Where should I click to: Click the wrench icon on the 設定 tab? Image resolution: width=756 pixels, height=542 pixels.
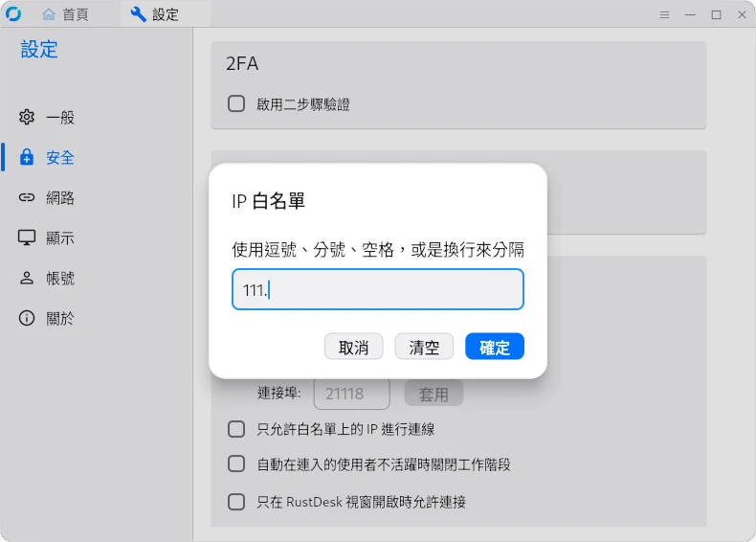[x=139, y=14]
